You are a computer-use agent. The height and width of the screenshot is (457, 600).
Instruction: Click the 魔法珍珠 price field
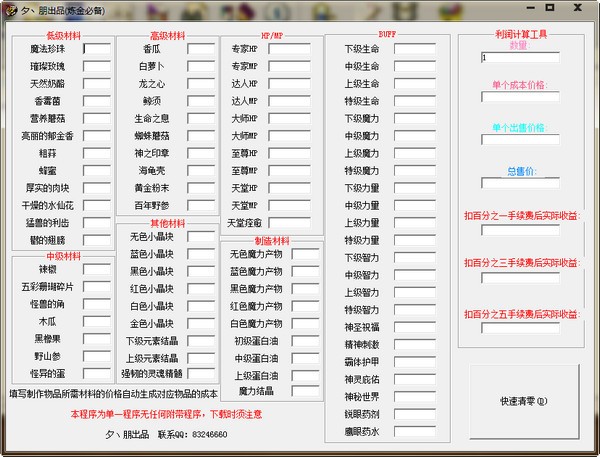coord(97,49)
